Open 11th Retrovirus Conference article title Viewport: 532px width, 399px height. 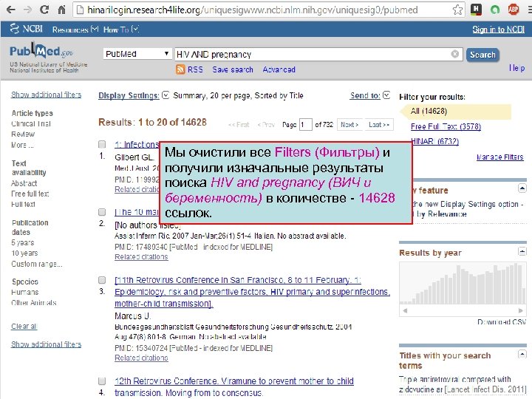(252, 292)
